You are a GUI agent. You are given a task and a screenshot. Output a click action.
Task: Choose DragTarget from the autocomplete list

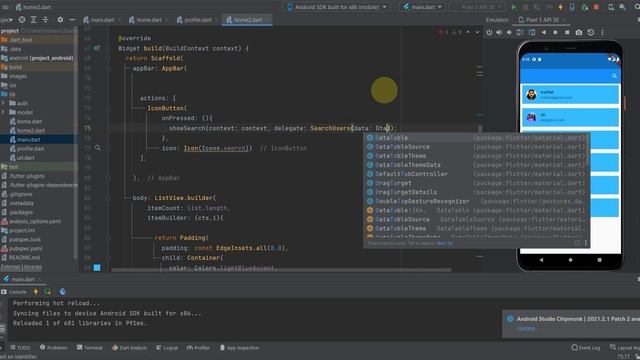[x=476, y=183]
